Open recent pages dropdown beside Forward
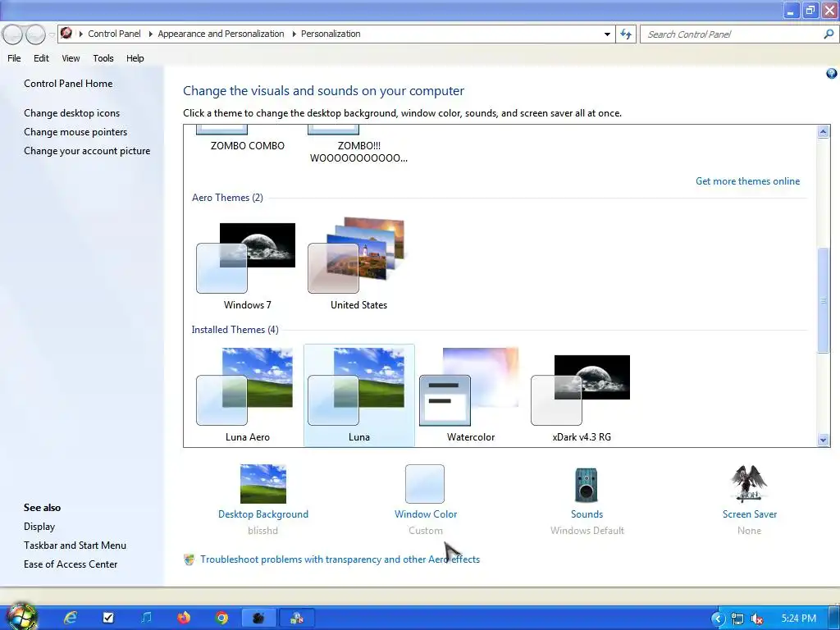The width and height of the screenshot is (840, 630). [52, 34]
